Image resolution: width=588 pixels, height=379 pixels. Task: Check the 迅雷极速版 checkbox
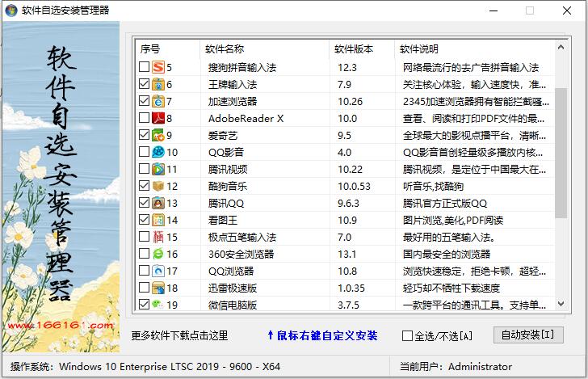point(144,288)
